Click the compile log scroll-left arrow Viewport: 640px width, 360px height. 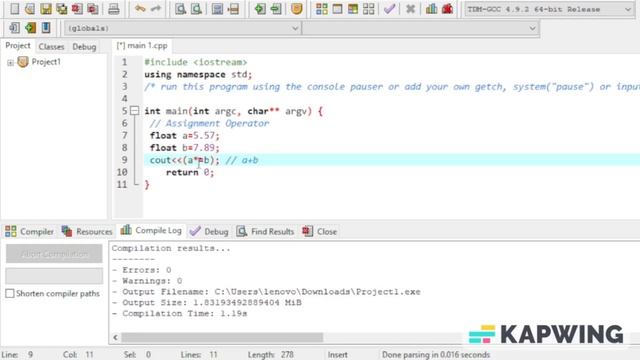coord(116,338)
